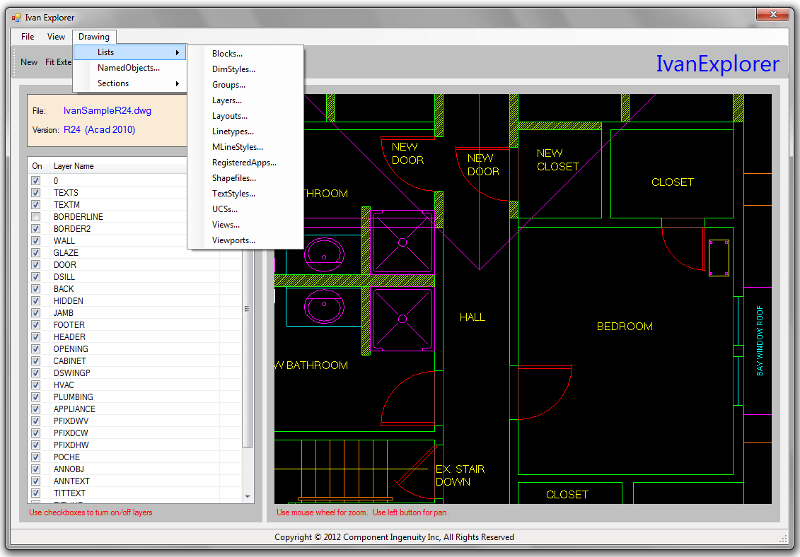Image resolution: width=800 pixels, height=557 pixels.
Task: Select Layouts... menu entry
Action: [x=245, y=116]
